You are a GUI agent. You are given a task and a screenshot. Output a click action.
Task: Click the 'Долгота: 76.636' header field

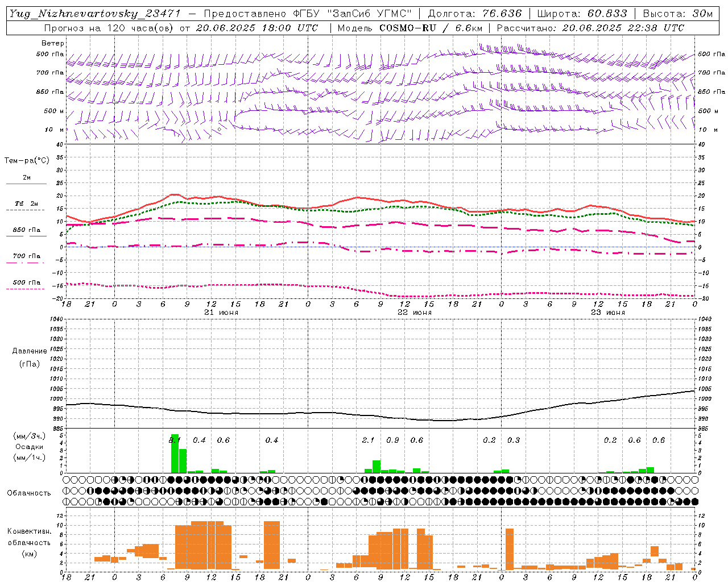(x=474, y=14)
